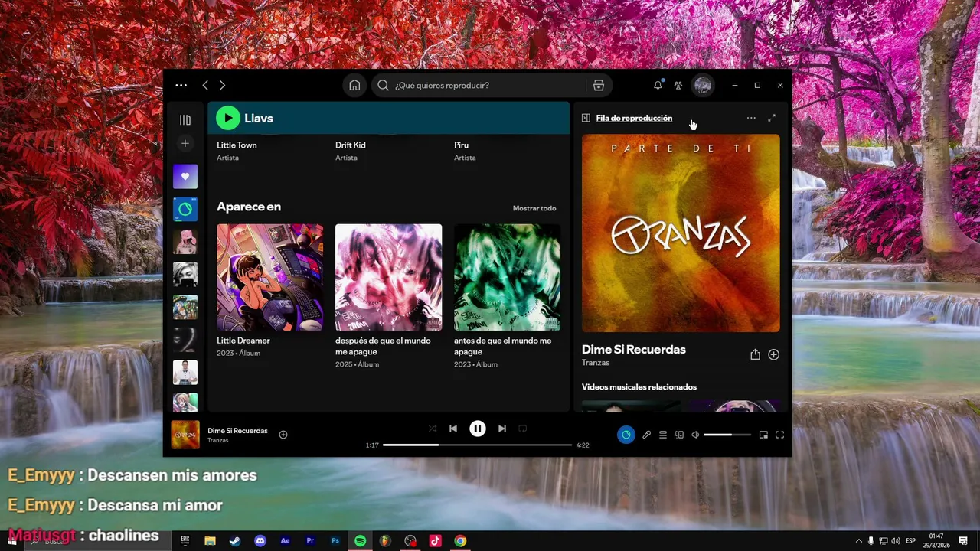
Task: Open Windows system volume icon
Action: pos(895,540)
